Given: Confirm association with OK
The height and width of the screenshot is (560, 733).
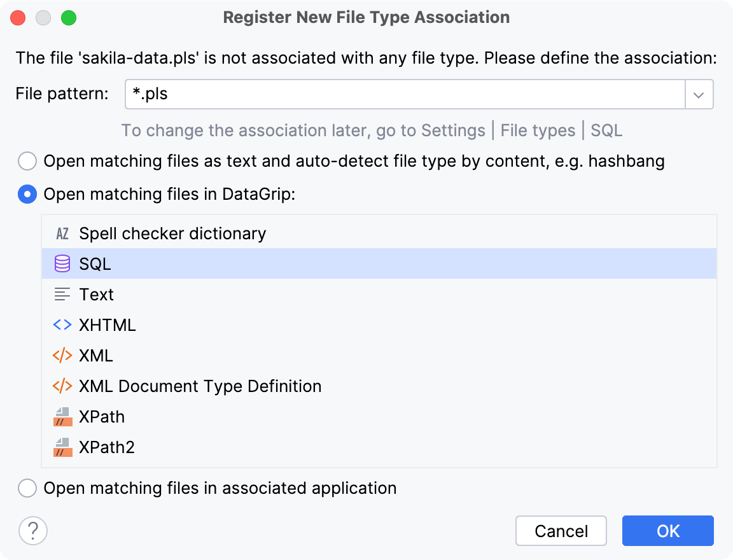Looking at the screenshot, I should coord(667,531).
